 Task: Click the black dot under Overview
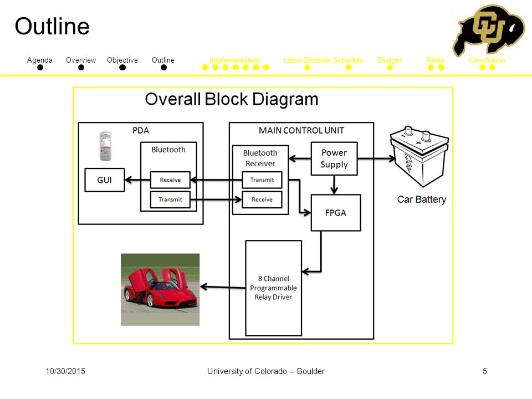click(81, 68)
